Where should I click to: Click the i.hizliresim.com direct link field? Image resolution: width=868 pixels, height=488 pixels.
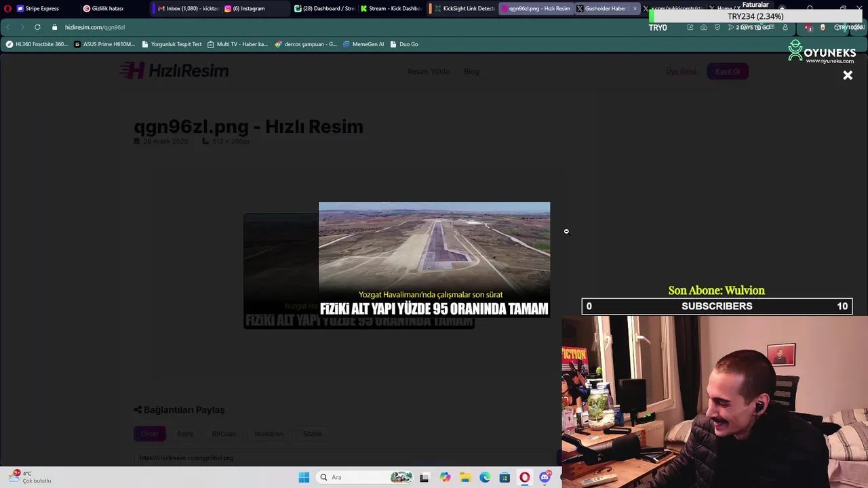click(x=346, y=458)
